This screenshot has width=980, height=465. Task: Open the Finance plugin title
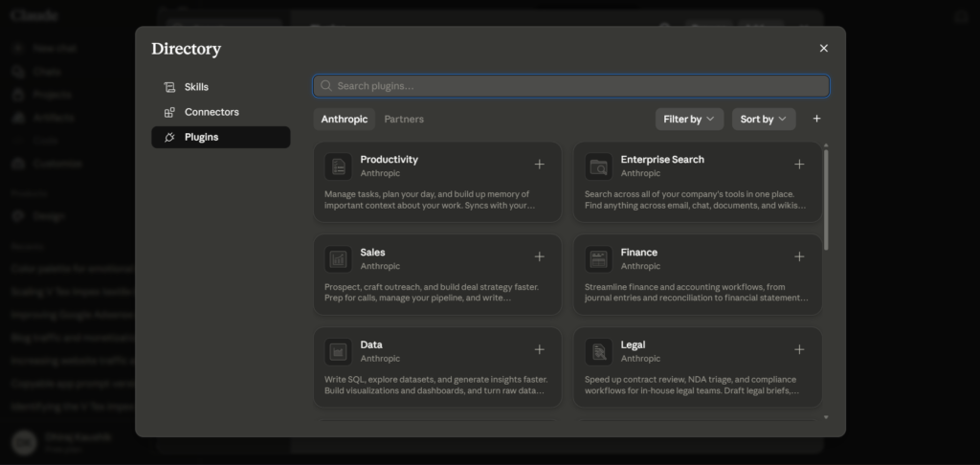638,252
